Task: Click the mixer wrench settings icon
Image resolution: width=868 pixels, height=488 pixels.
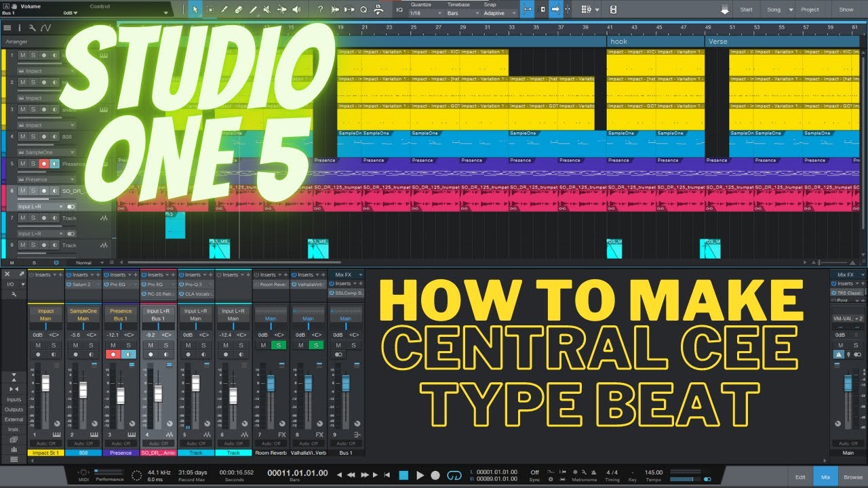Action: click(x=14, y=294)
